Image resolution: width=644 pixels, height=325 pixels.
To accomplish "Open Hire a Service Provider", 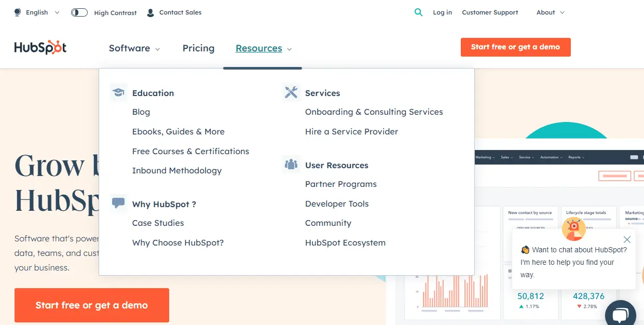I will (x=352, y=132).
